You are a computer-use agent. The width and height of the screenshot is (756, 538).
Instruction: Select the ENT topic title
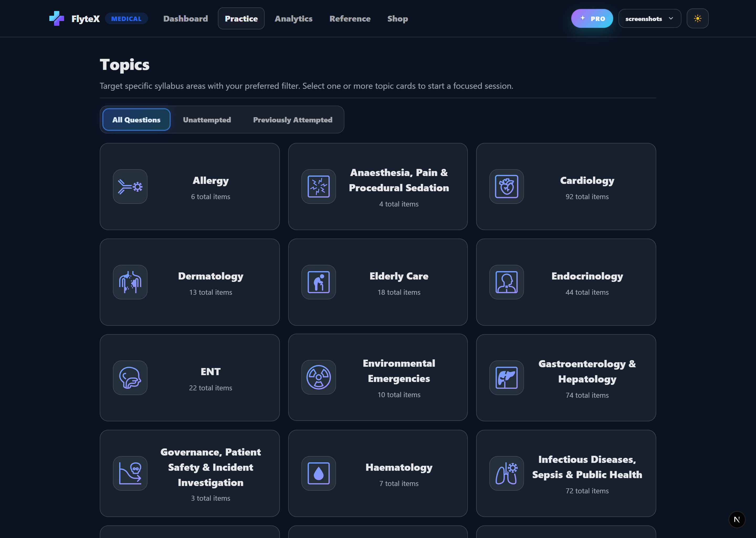click(211, 372)
